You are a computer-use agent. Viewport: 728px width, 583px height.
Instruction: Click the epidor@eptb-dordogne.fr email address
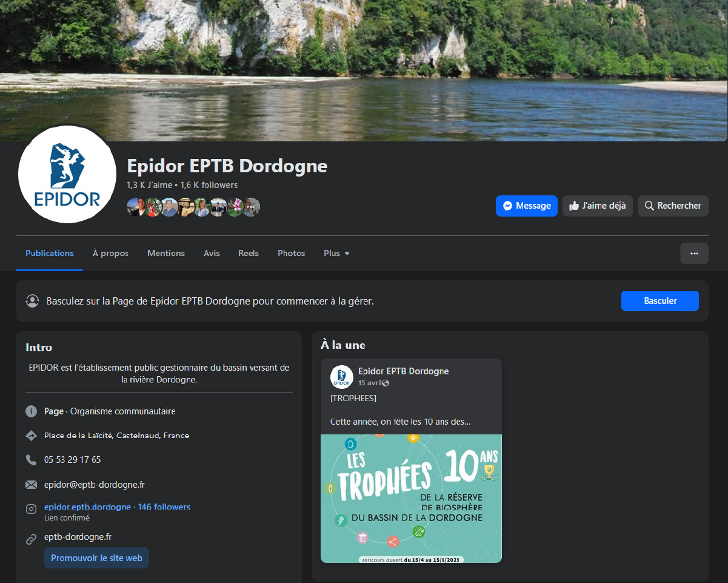point(95,485)
